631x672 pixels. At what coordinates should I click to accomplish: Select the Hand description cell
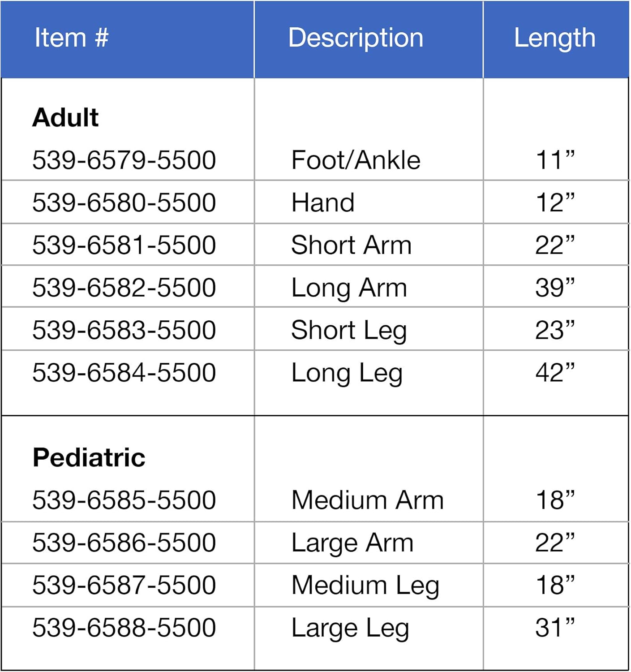click(x=323, y=202)
